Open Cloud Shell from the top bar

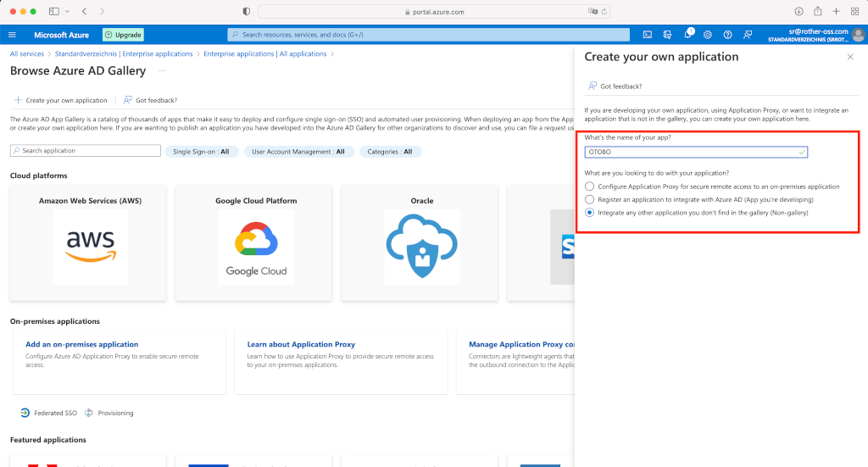point(647,35)
